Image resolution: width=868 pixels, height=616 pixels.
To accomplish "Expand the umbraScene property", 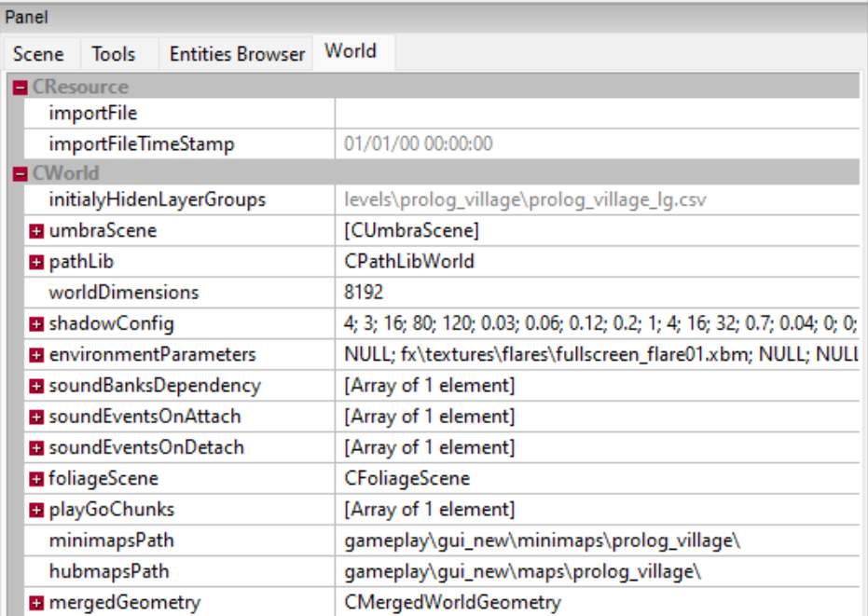I will (36, 231).
